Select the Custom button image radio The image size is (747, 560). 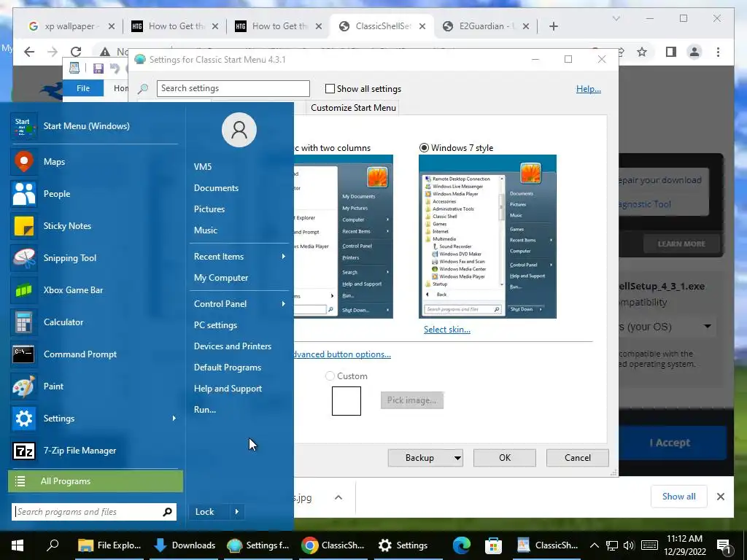330,376
